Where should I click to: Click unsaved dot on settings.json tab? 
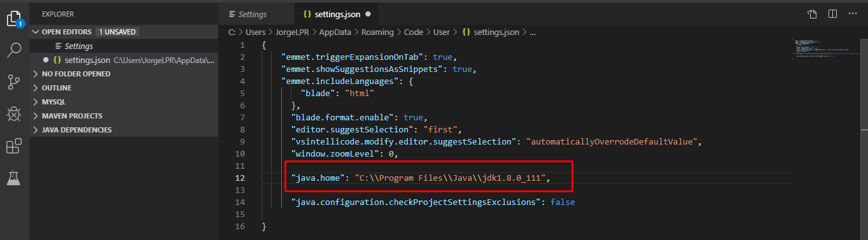coord(368,14)
